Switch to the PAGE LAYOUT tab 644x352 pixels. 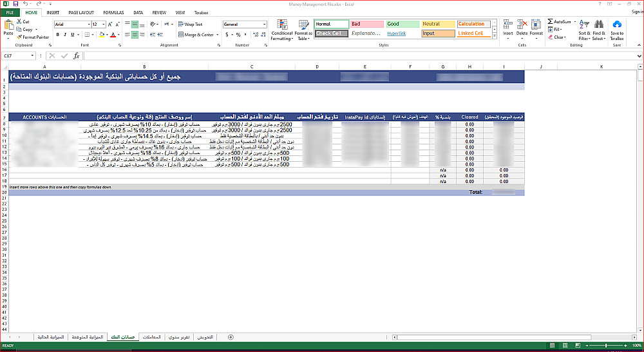tap(81, 13)
